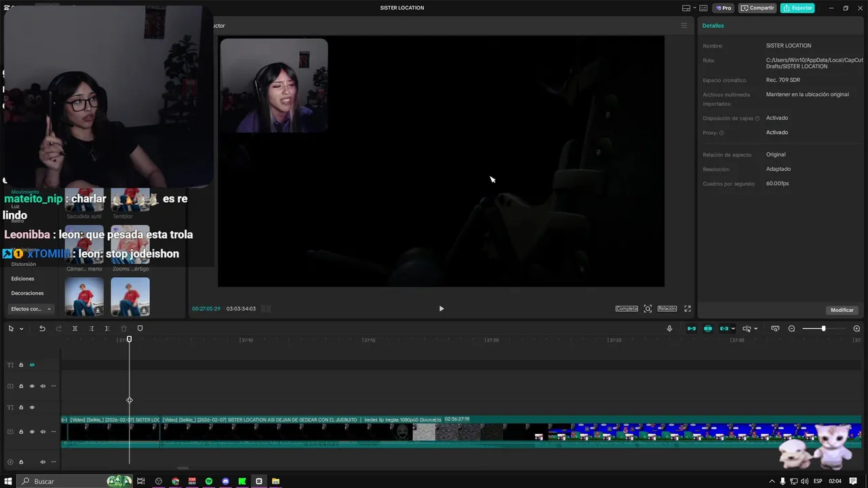The height and width of the screenshot is (488, 868).
Task: Mute the main video track audio
Action: (x=43, y=432)
